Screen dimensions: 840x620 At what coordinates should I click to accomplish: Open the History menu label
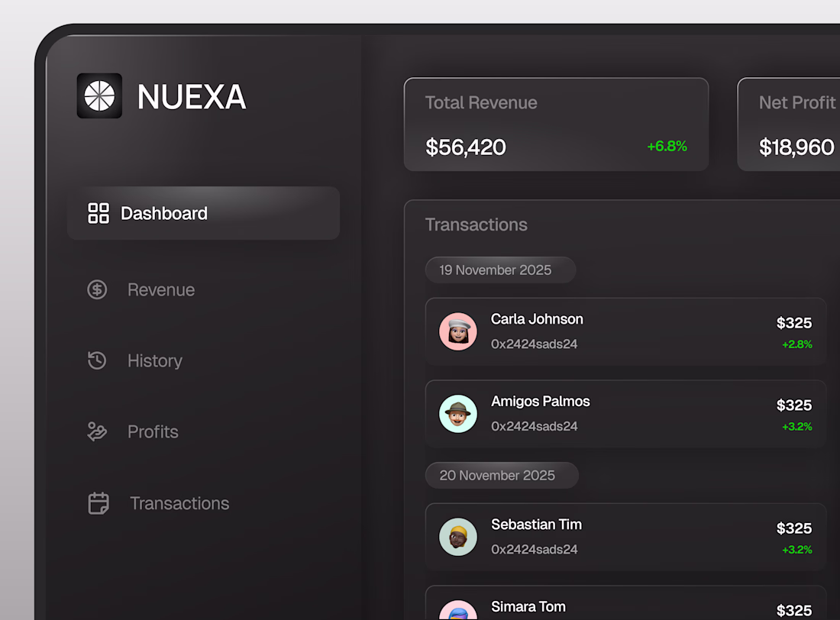pyautogui.click(x=155, y=360)
